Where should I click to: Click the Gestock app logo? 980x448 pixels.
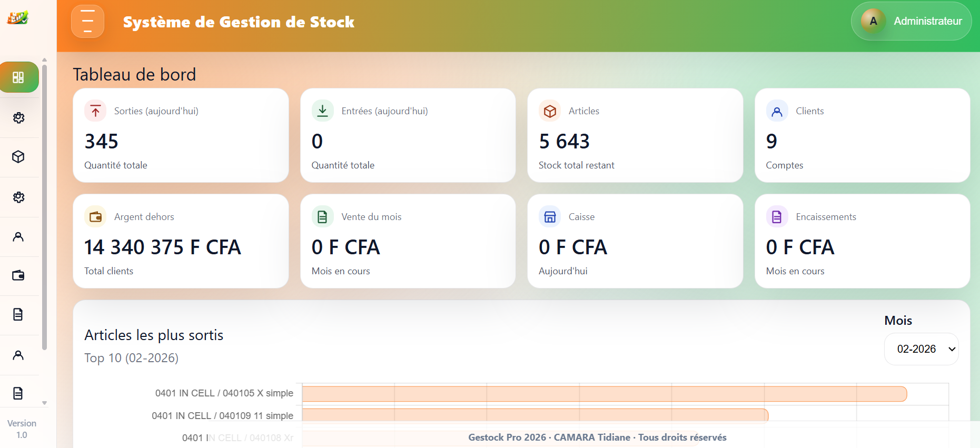17,17
